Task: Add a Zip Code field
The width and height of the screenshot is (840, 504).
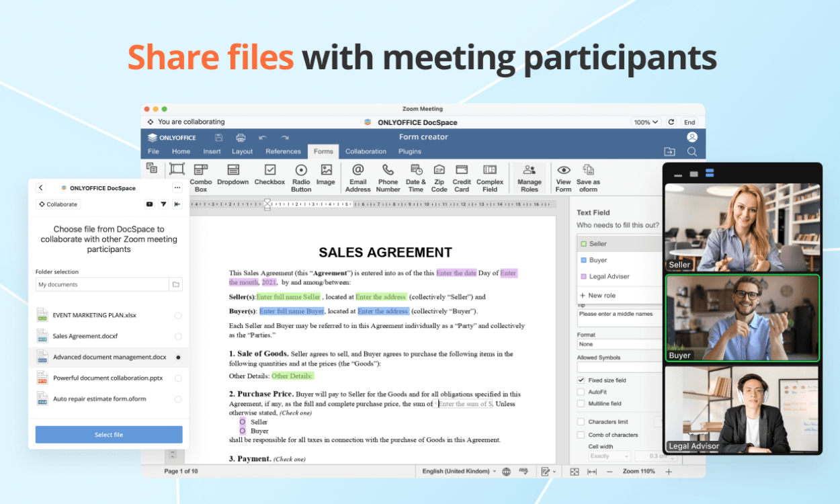Action: coord(439,176)
